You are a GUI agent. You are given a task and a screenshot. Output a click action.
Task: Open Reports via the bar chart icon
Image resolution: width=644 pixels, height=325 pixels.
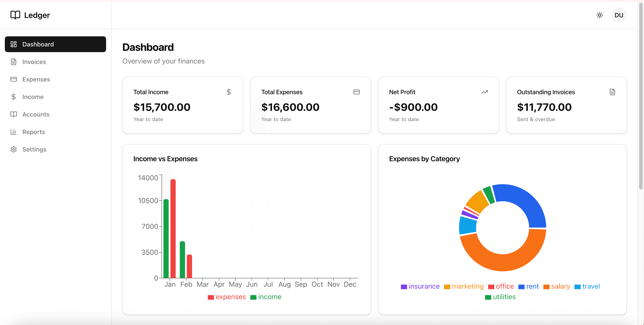pyautogui.click(x=14, y=132)
